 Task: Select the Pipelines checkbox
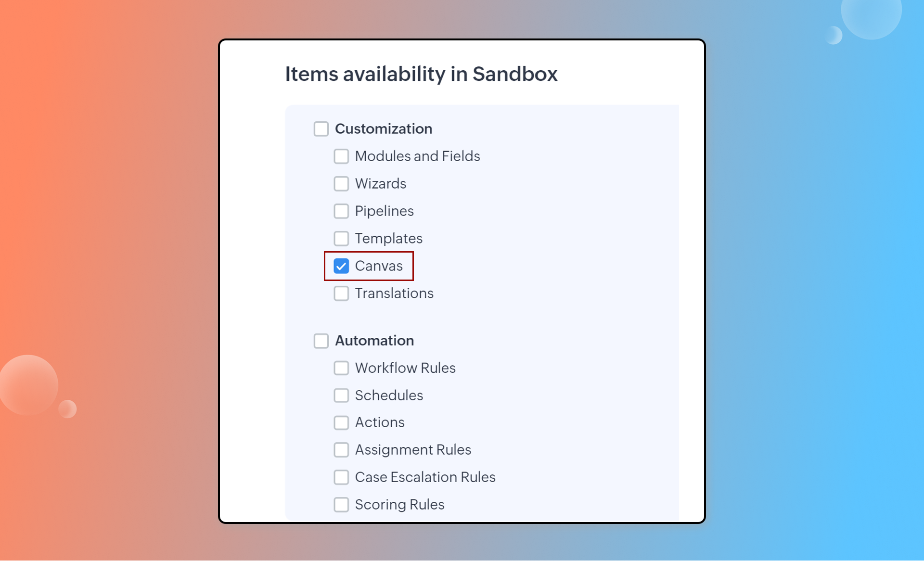pos(341,211)
